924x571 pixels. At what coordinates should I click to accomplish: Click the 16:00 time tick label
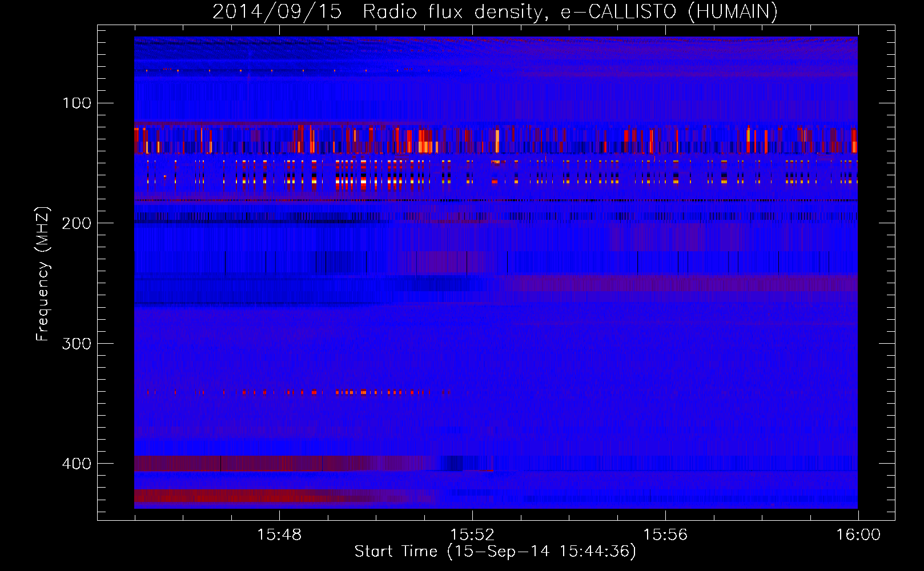(858, 535)
